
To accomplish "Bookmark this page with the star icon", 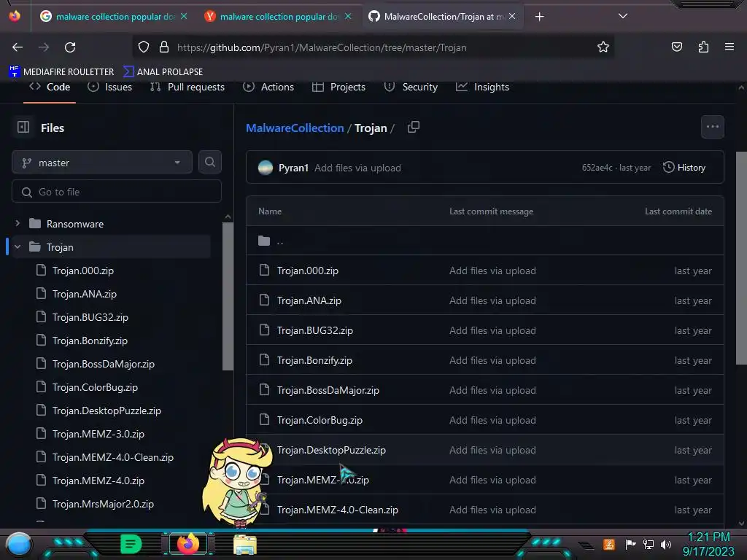I will tap(603, 47).
